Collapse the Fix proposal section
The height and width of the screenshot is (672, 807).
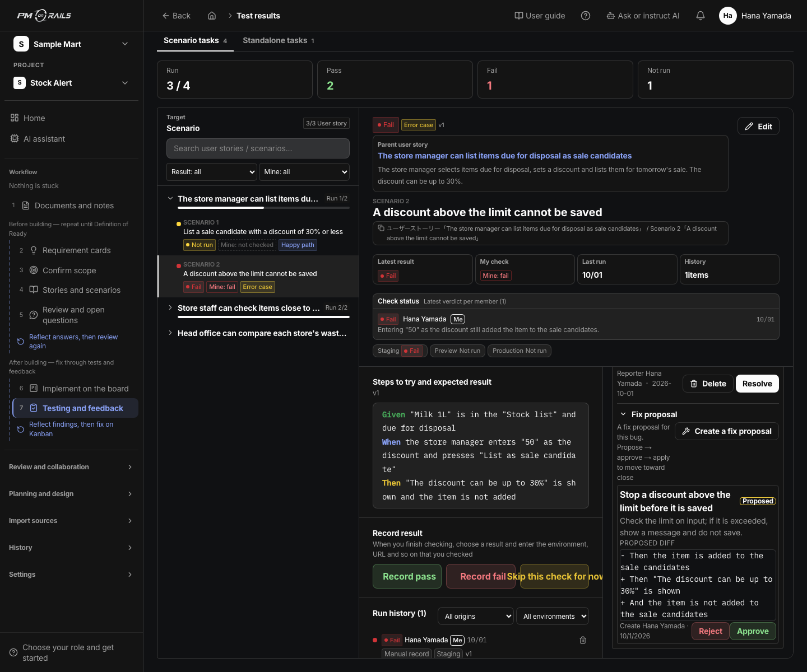point(623,414)
